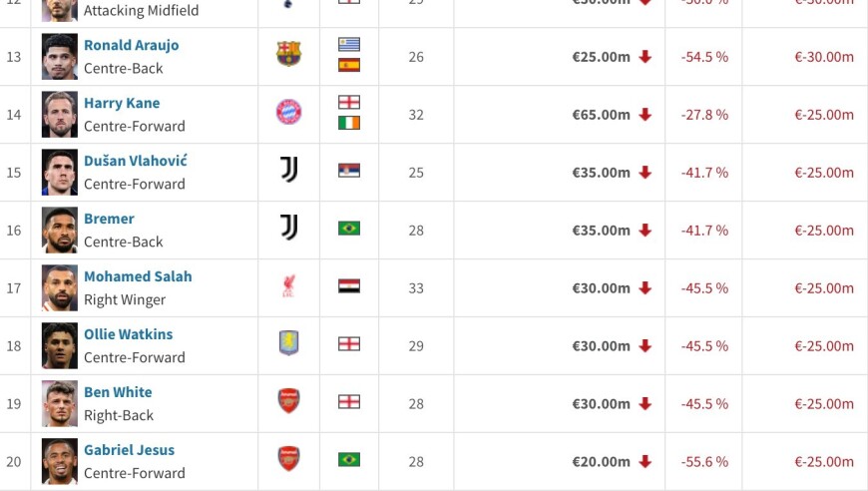Click the Egypt flag for Mohamed Salah
Screen dimensions: 868x491
tap(349, 286)
